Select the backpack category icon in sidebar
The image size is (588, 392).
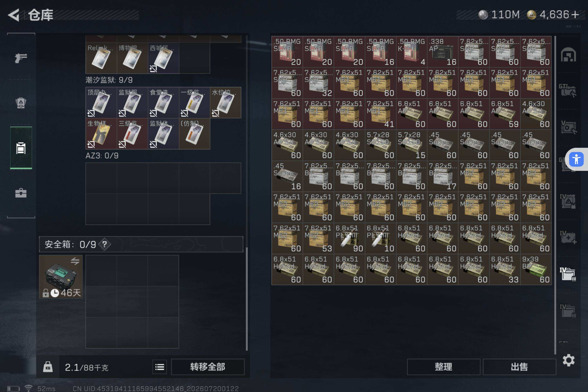(21, 102)
